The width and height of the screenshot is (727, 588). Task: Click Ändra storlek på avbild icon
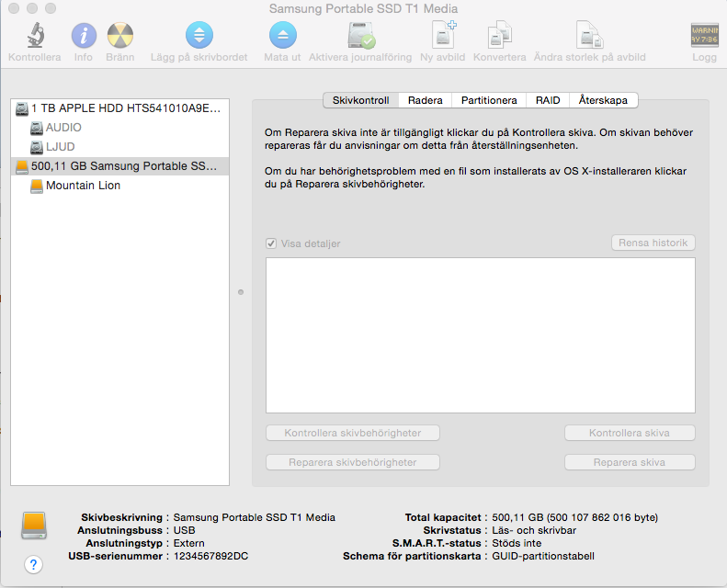(589, 35)
